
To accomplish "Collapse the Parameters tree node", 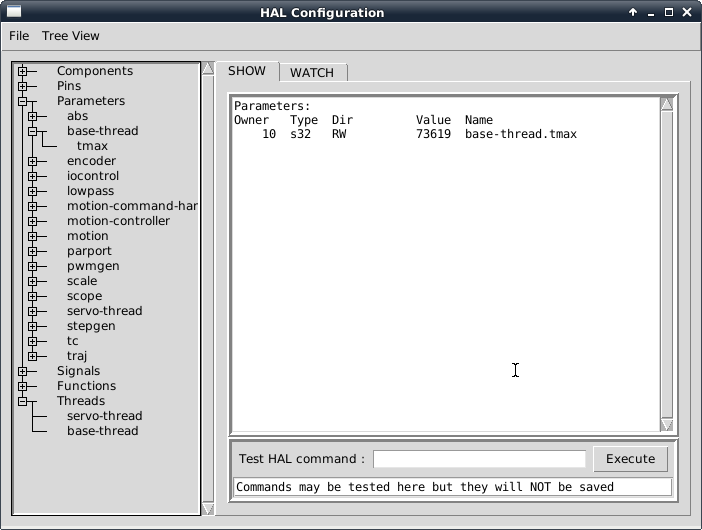I will tap(22, 101).
